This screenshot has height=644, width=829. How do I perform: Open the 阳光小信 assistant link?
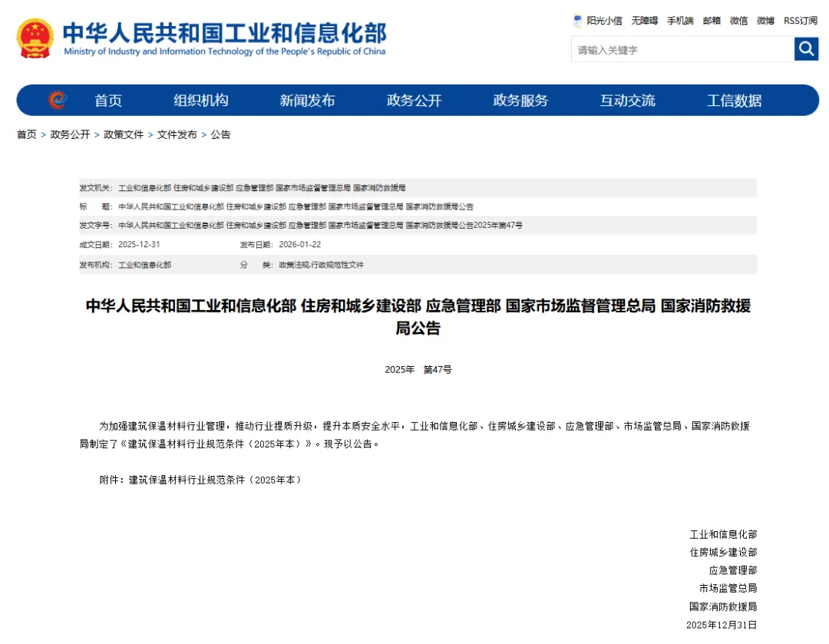(604, 21)
